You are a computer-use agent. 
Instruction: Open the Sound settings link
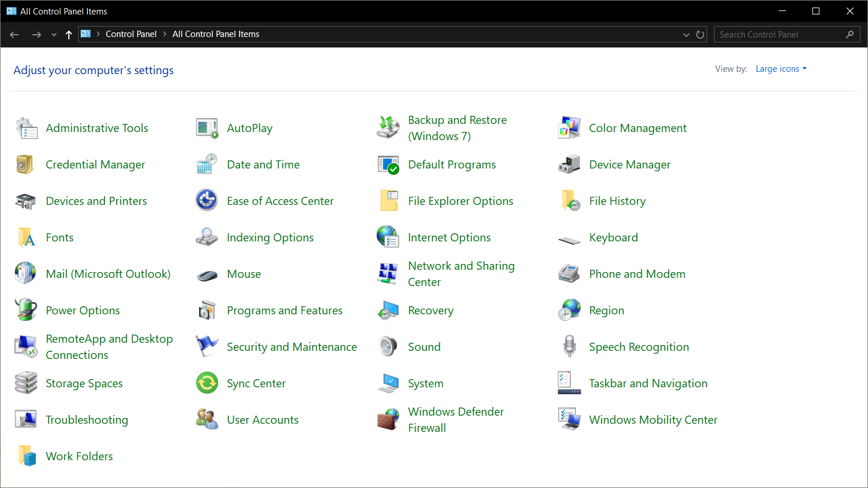coord(424,347)
